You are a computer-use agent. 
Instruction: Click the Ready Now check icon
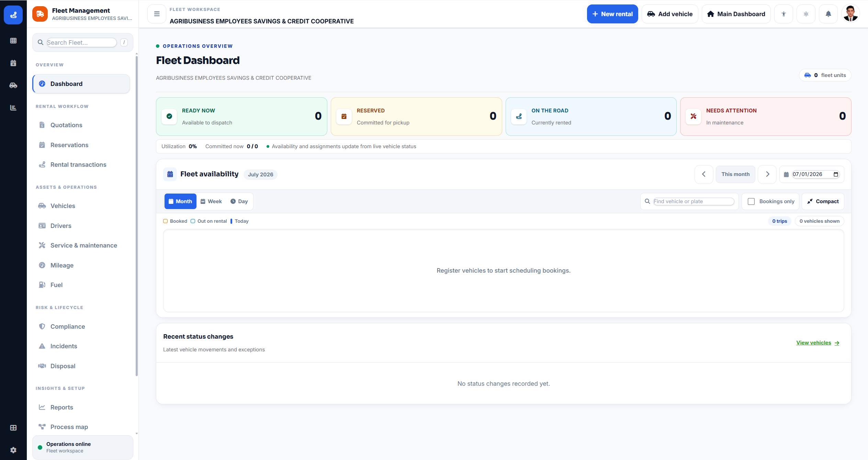pos(169,116)
